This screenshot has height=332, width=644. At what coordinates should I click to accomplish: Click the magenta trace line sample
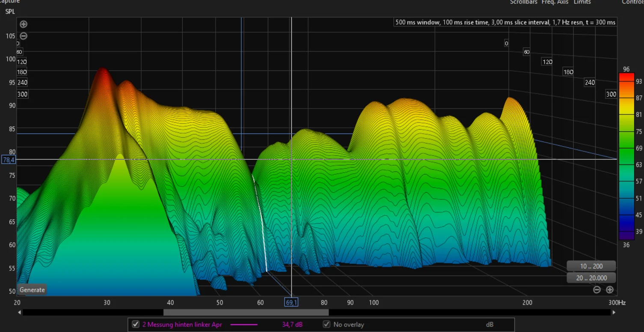pos(244,325)
